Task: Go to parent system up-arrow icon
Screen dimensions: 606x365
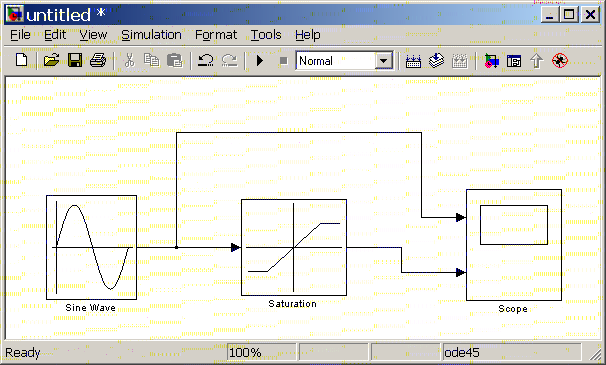Action: coord(536,61)
